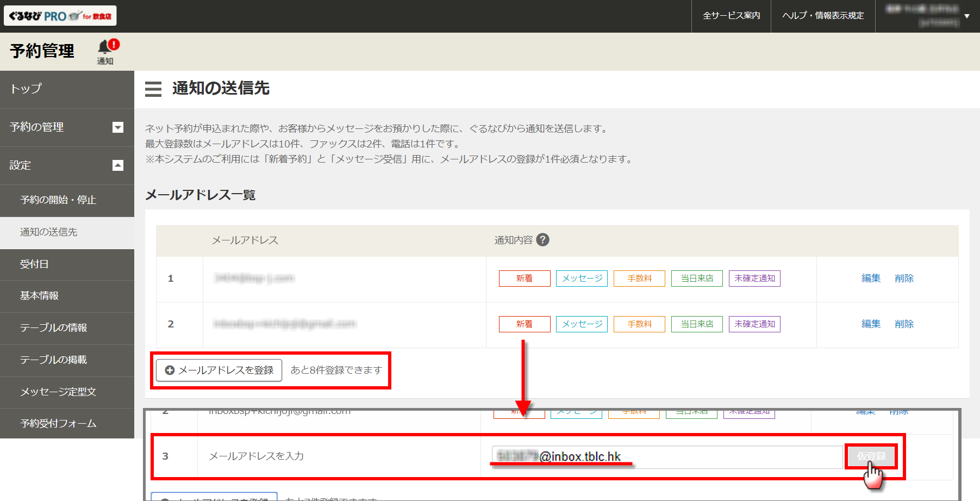This screenshot has height=501, width=980.
Task: Click 予約管理 page title
Action: point(42,51)
